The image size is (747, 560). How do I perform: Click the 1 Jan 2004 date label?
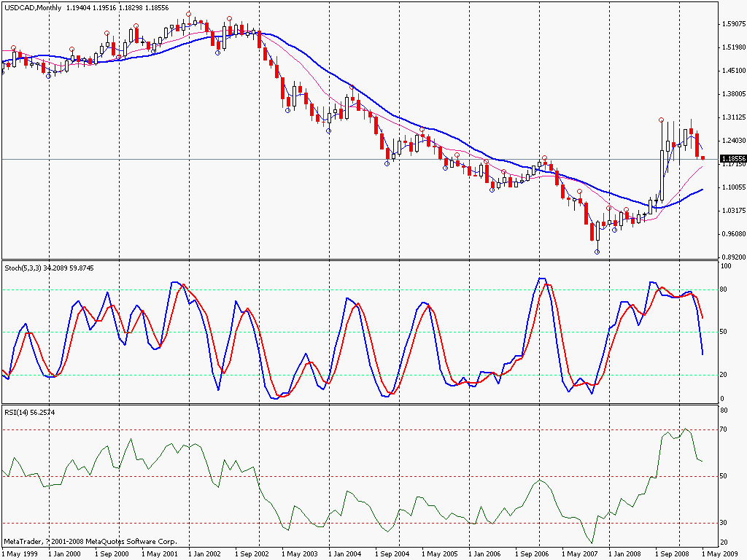(345, 554)
